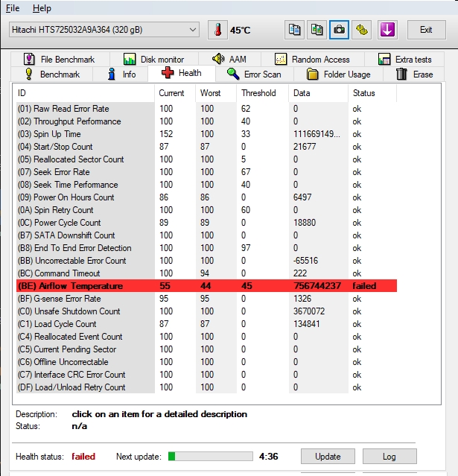Click the thermometer temperature icon
This screenshot has height=476, width=458.
217,30
